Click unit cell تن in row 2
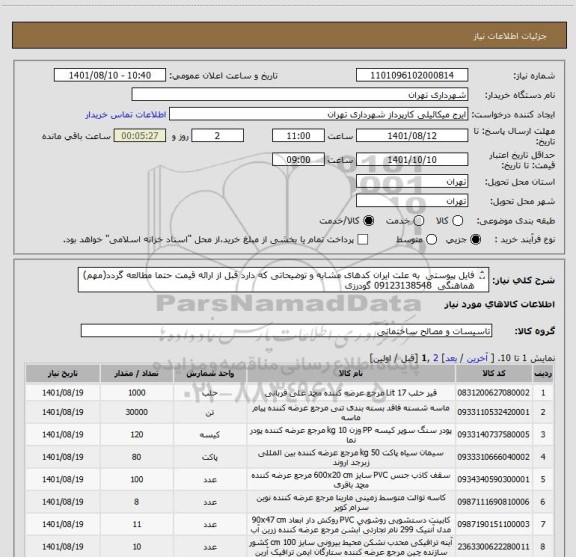This screenshot has width=576, height=557. tap(210, 412)
